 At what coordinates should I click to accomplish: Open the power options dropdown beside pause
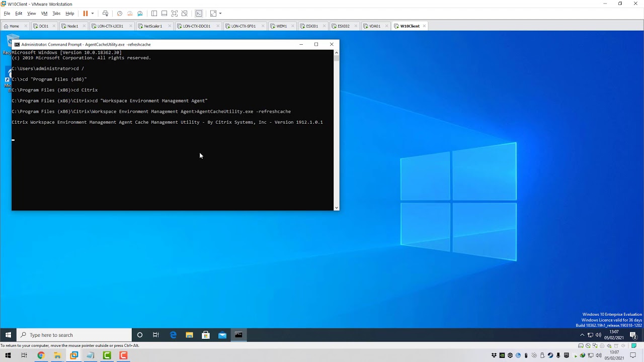pos(93,14)
